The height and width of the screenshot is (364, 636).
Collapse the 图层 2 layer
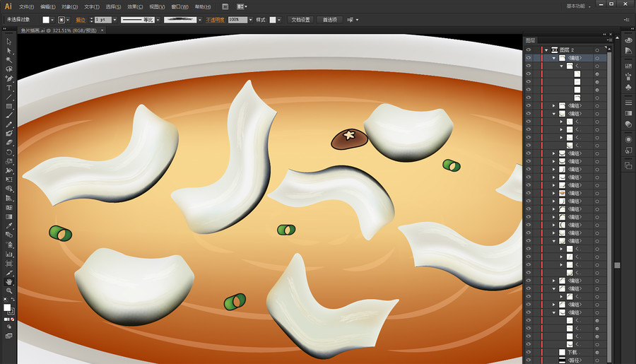[546, 50]
